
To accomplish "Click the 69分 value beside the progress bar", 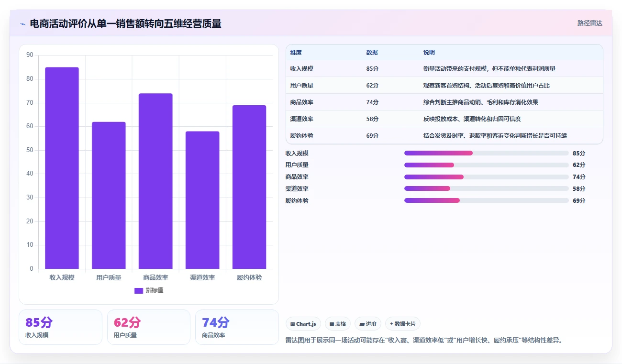I will pyautogui.click(x=579, y=200).
